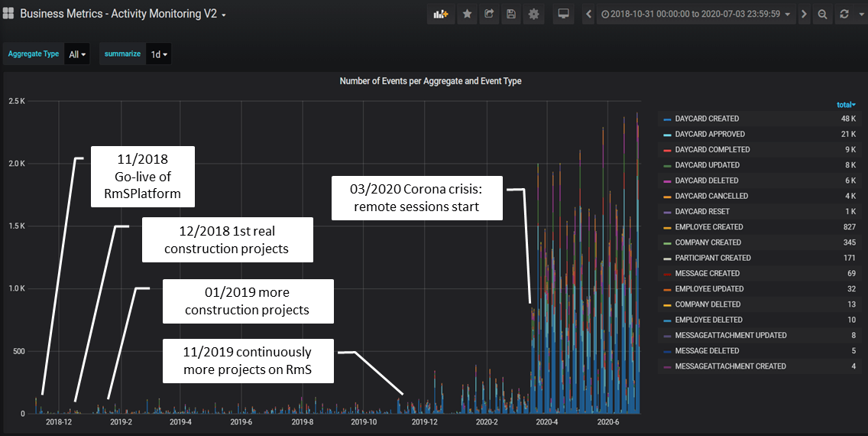
Task: Toggle DAYCARD APPROVED series in legend
Action: click(710, 134)
